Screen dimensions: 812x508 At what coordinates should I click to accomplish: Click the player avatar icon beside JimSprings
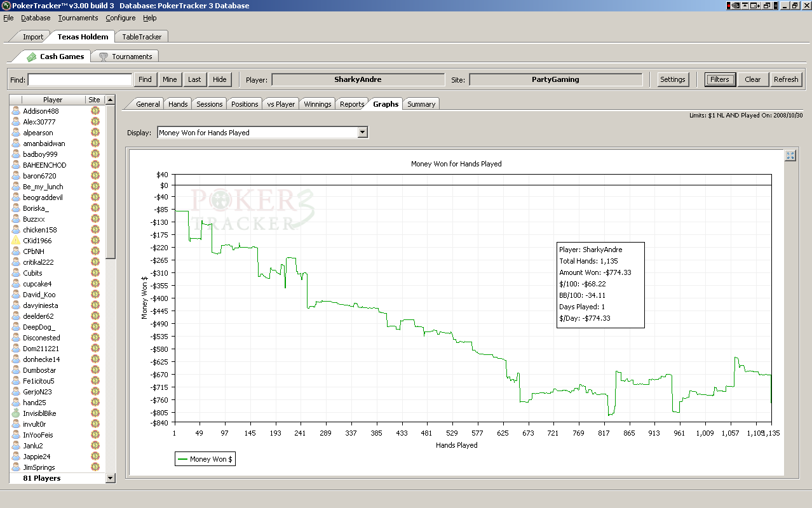pos(16,467)
